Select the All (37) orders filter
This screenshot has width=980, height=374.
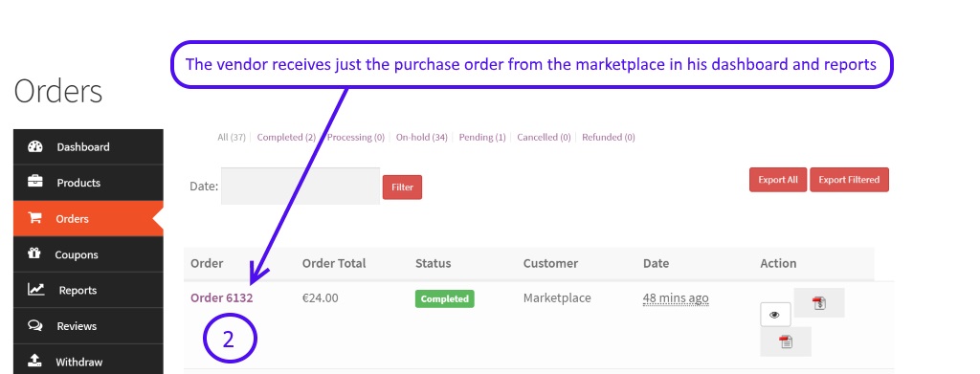click(232, 138)
